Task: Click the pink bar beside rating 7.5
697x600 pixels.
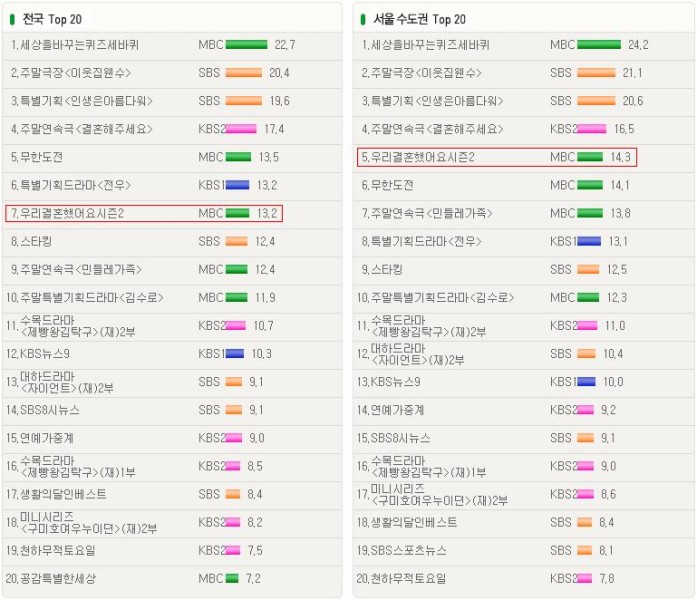Action: pos(233,551)
